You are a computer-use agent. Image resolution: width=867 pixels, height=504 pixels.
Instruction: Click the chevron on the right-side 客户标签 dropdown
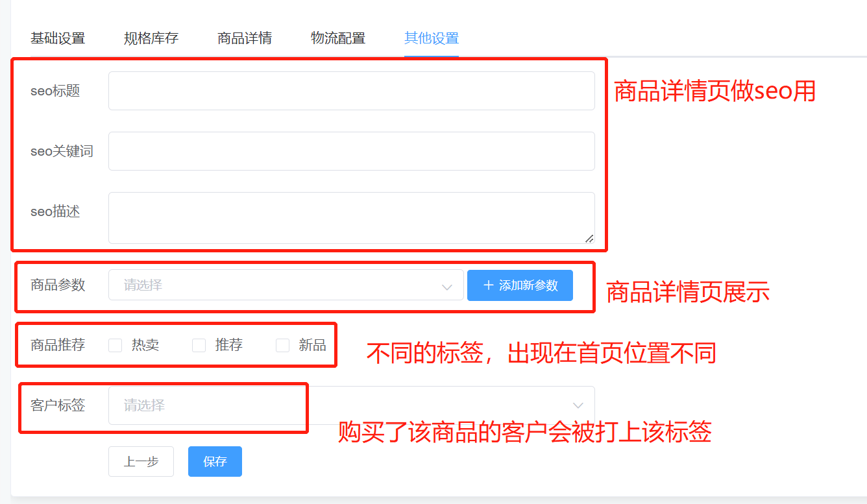578,404
